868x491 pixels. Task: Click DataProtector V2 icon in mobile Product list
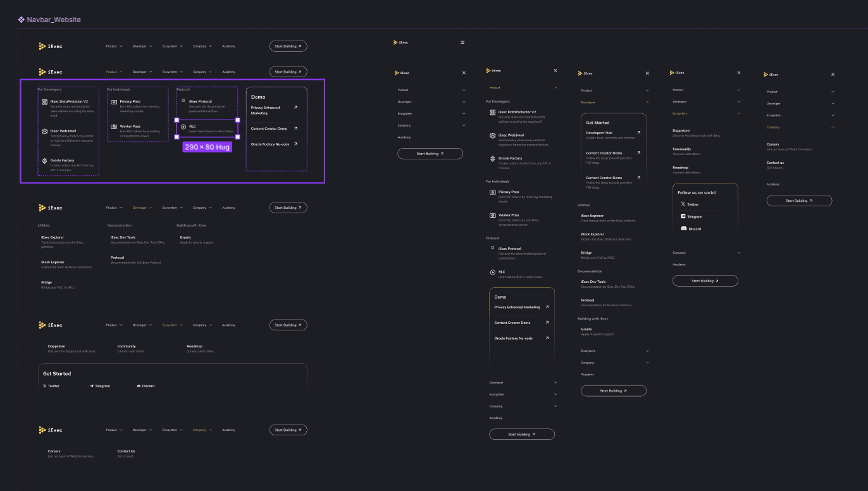click(x=493, y=112)
